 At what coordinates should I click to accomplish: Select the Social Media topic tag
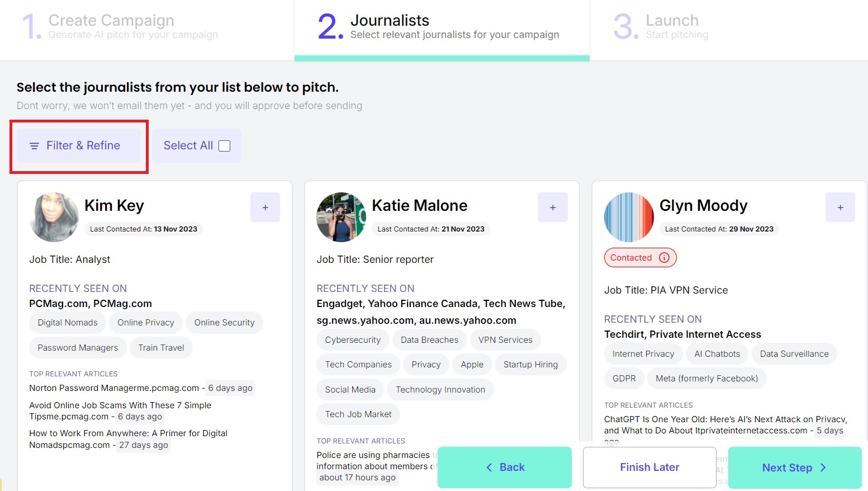[350, 390]
